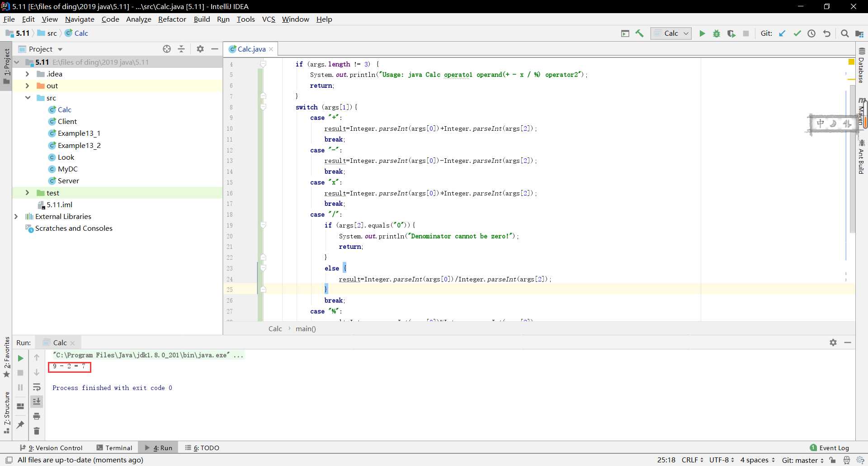Image resolution: width=868 pixels, height=466 pixels.
Task: Click the toolbar Stop square icon
Action: point(746,33)
